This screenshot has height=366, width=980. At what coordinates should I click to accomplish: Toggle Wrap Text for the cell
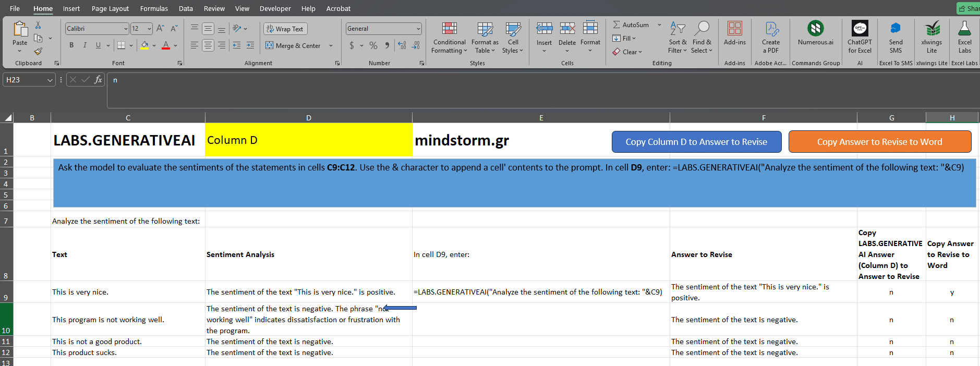pos(285,29)
